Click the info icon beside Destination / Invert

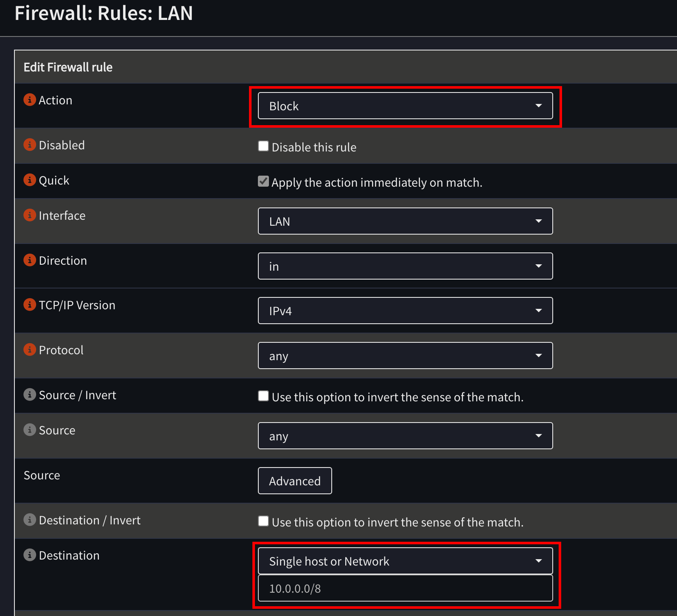tap(30, 520)
